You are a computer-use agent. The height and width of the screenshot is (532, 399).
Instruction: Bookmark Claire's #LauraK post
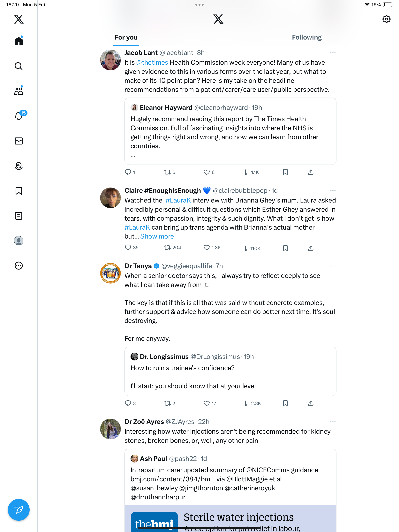[x=285, y=248]
